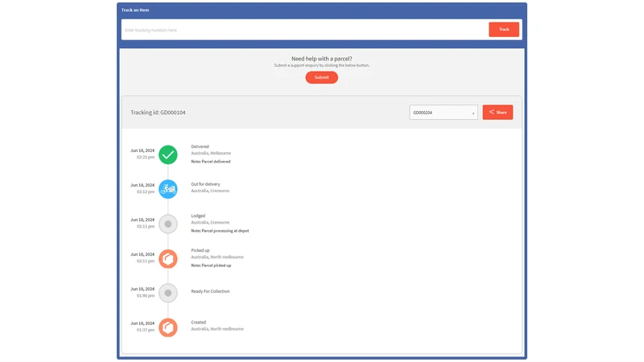Click 'Note: Parcel processing at depot' text
The width and height of the screenshot is (644, 362).
[220, 231]
